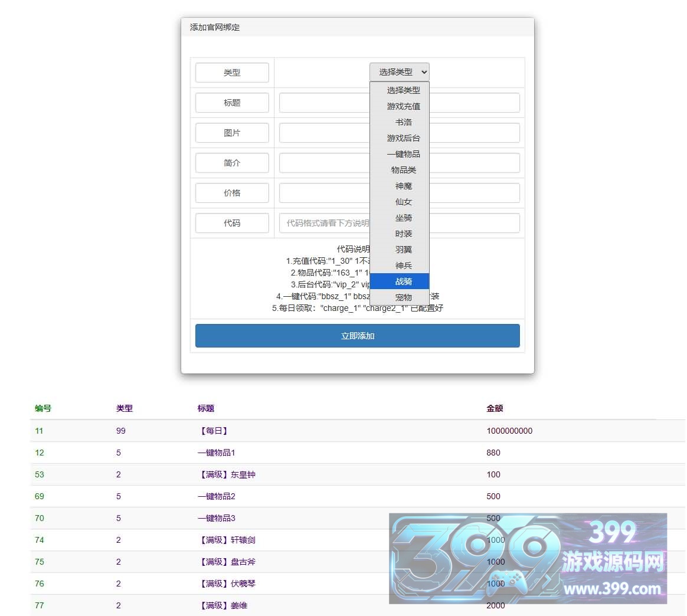Click amount 500 in 一键物品2 row

(493, 496)
